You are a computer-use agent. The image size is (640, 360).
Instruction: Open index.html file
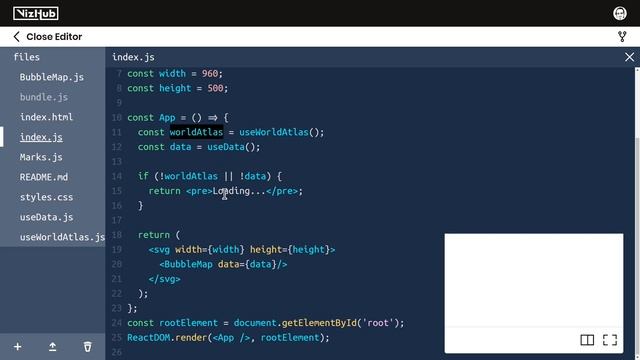coord(46,117)
